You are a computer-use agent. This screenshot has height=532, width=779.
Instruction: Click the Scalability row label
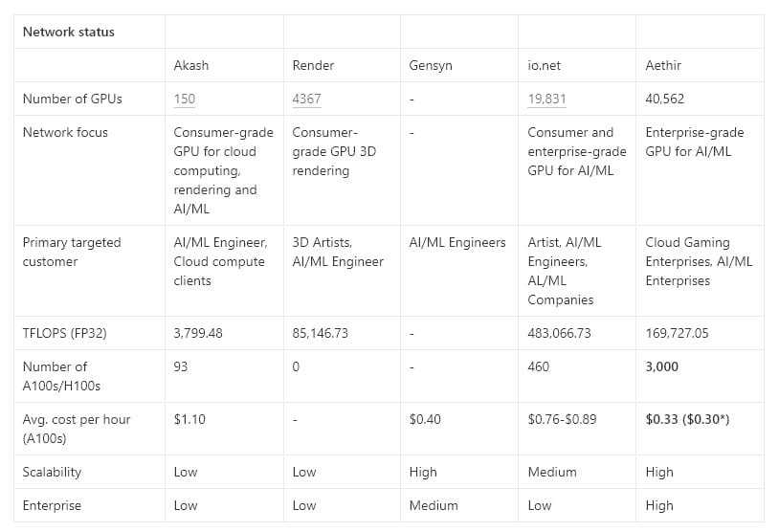point(52,472)
